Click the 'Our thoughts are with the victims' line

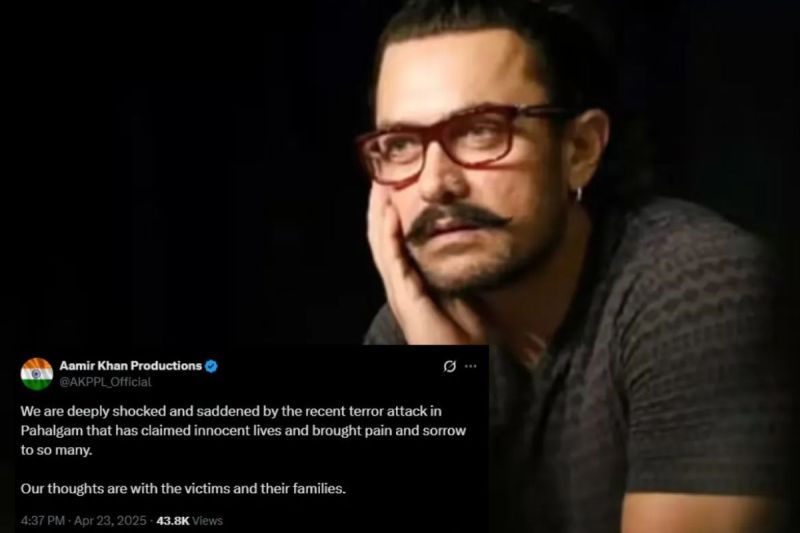point(183,489)
